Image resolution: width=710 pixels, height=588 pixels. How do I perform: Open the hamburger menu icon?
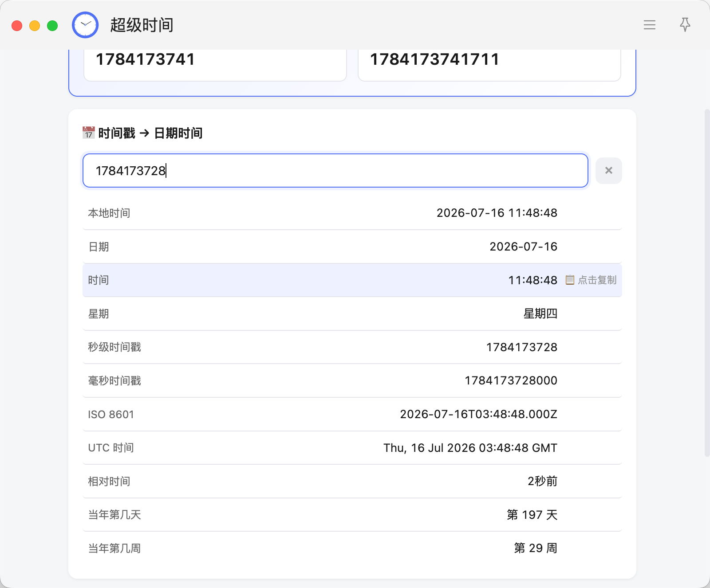coord(649,25)
